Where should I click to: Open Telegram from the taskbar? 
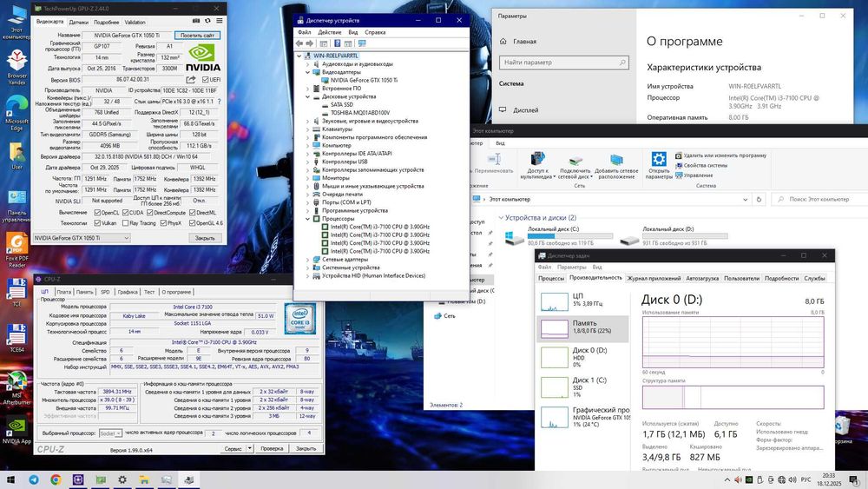tap(34, 479)
